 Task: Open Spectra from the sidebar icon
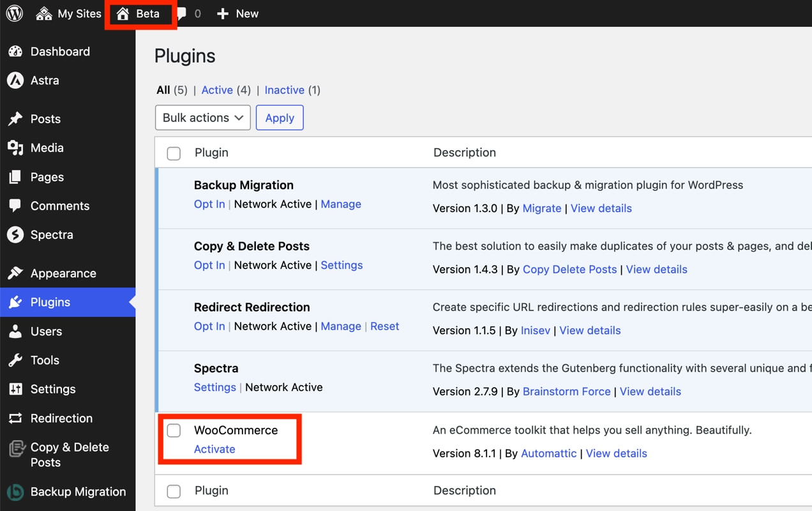point(15,235)
